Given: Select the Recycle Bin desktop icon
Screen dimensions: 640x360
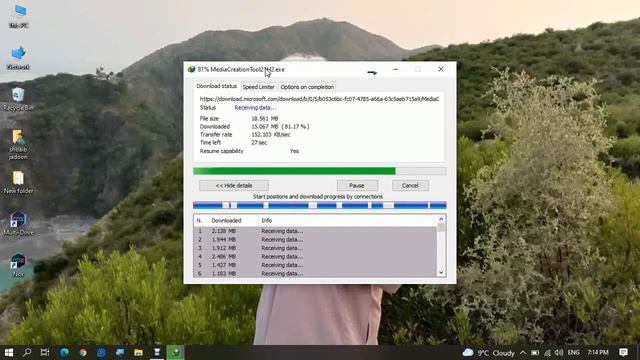Looking at the screenshot, I should 18,99.
